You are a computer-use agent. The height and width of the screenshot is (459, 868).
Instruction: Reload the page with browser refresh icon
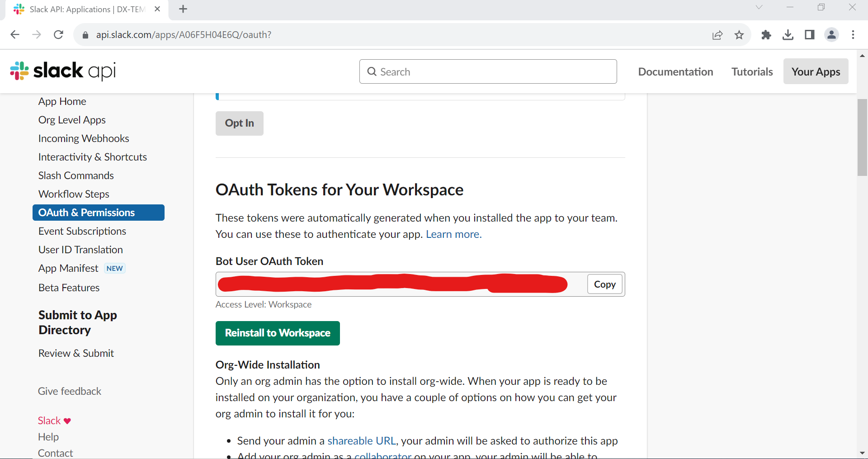[x=58, y=35]
